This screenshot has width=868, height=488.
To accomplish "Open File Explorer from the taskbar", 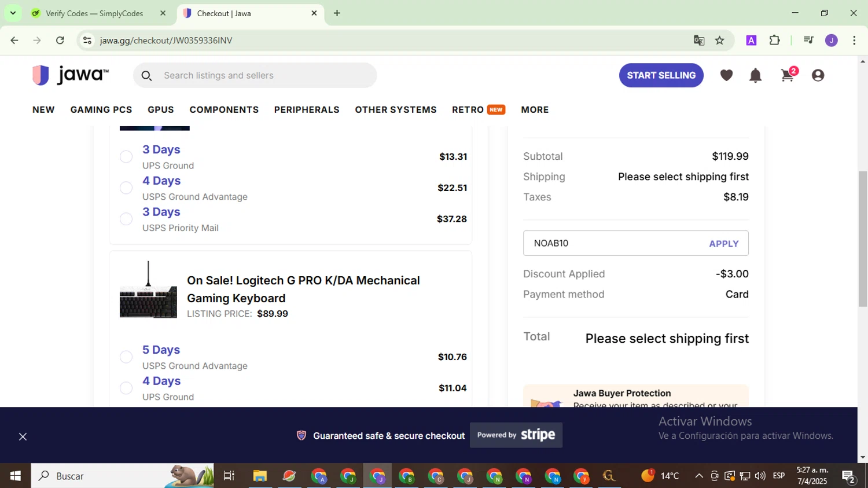I will [x=260, y=476].
